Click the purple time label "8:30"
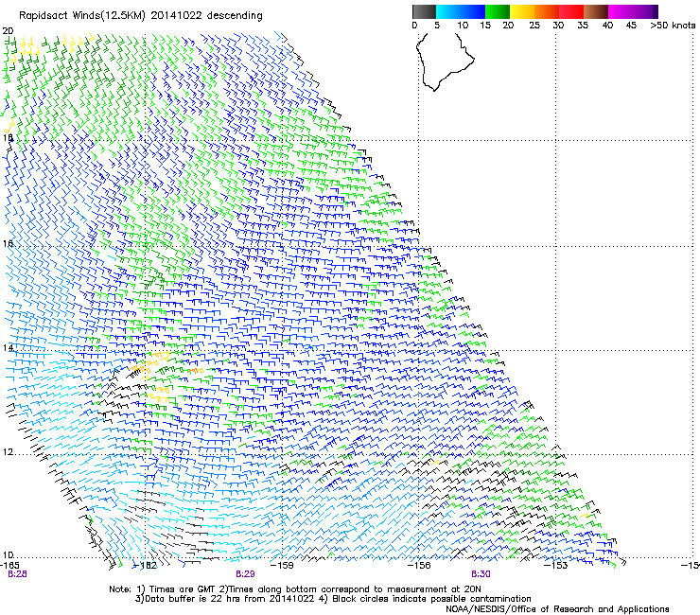 481,574
